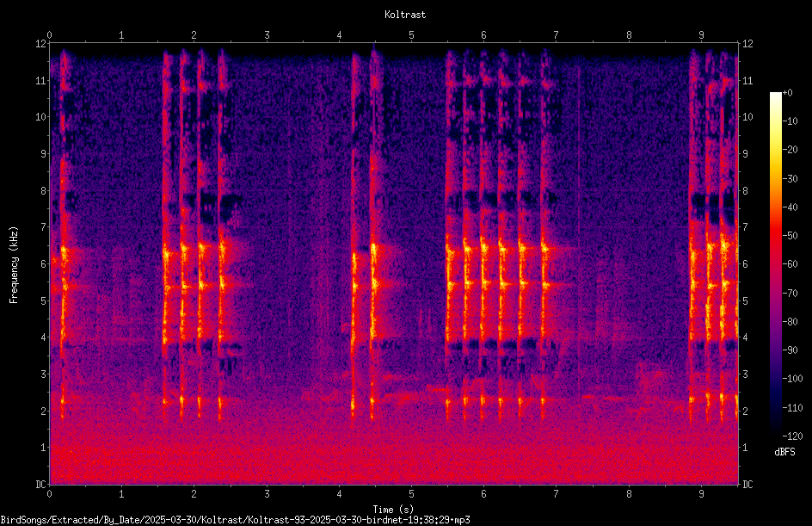Click the '12' tick on left frequency axis
Screen dimensions: 812x526
tap(40, 44)
